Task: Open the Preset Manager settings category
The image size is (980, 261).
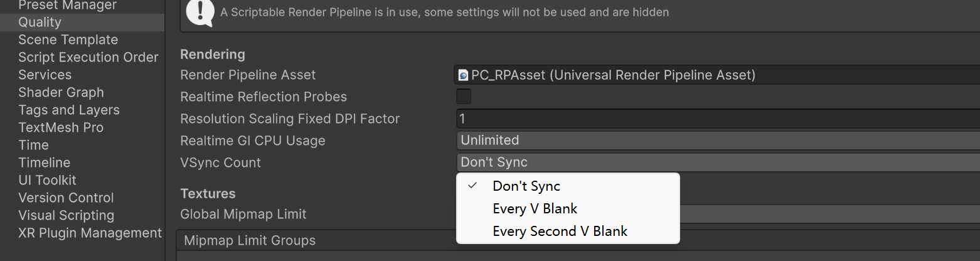Action: click(x=67, y=6)
